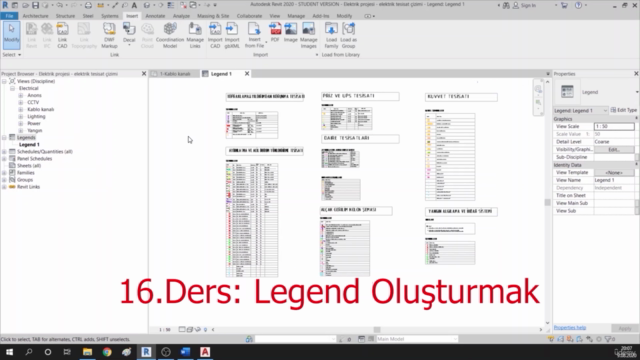
Task: Open Windows taskbar search
Action: pyautogui.click(x=29, y=351)
